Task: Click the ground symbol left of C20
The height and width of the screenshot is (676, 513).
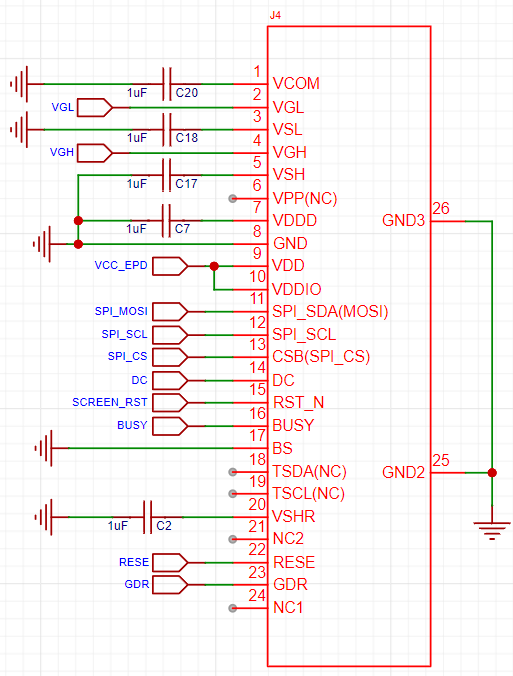Action: (19, 84)
